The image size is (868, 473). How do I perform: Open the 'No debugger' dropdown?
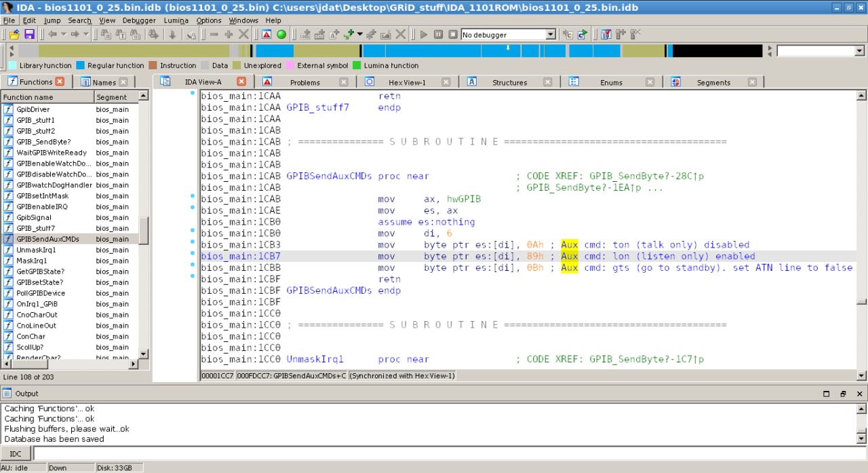click(550, 35)
